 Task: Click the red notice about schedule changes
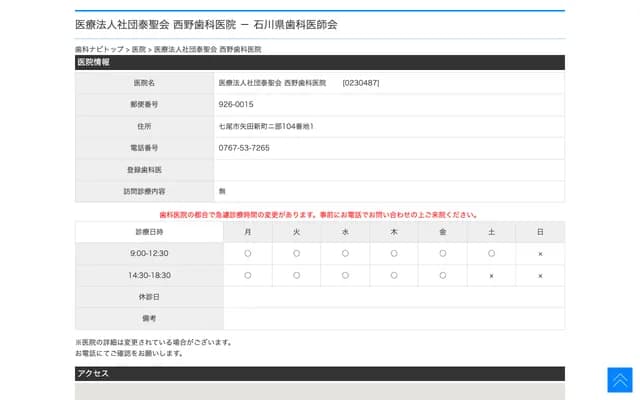(x=319, y=215)
